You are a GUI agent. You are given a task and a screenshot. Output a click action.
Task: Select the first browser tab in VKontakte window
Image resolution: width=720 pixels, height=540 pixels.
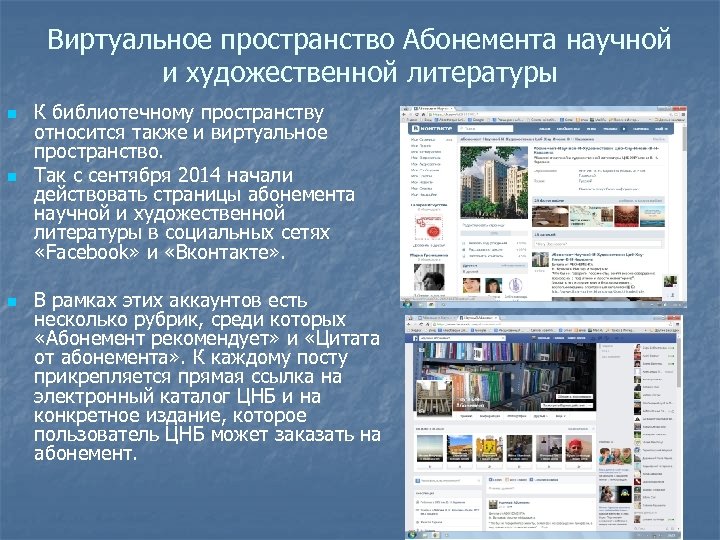(x=434, y=109)
